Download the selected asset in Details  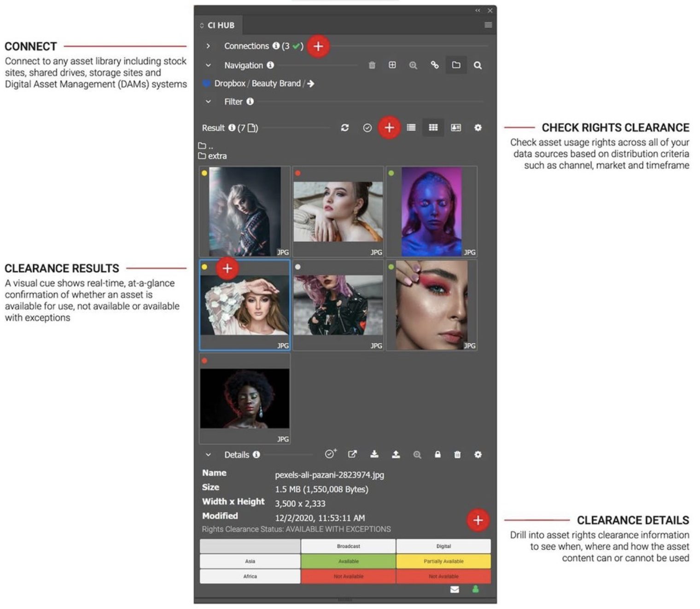[x=374, y=455]
